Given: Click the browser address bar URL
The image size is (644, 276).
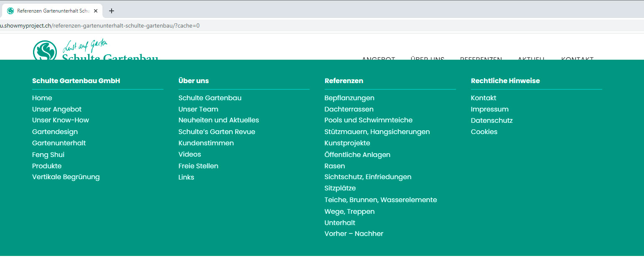Looking at the screenshot, I should 100,25.
